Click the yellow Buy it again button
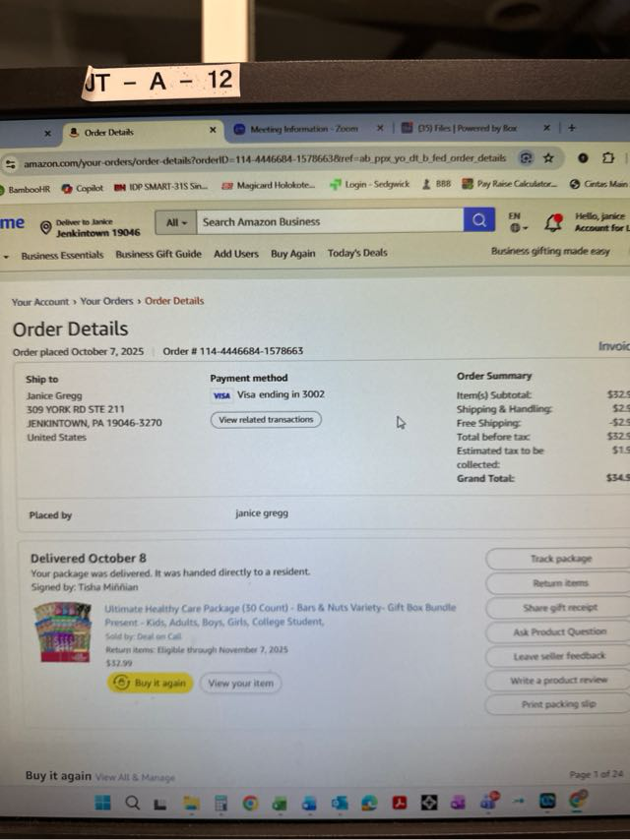The width and height of the screenshot is (630, 840). [x=151, y=683]
